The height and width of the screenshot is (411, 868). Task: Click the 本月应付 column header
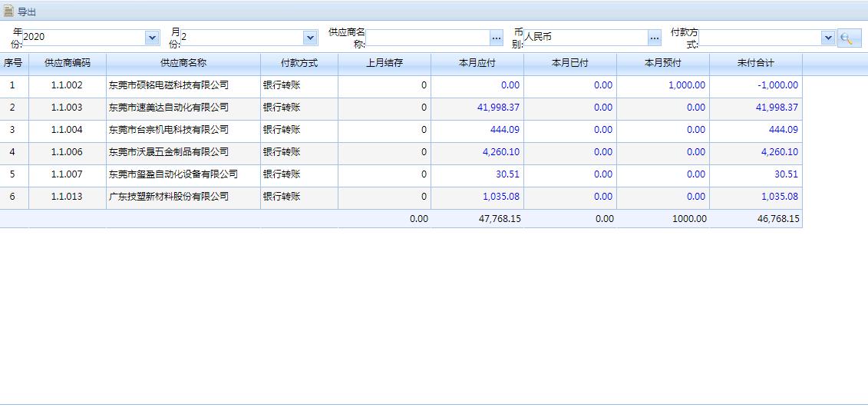477,64
